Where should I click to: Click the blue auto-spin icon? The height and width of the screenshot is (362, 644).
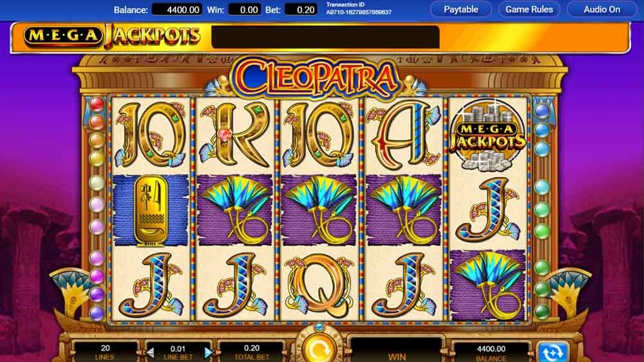click(x=553, y=352)
